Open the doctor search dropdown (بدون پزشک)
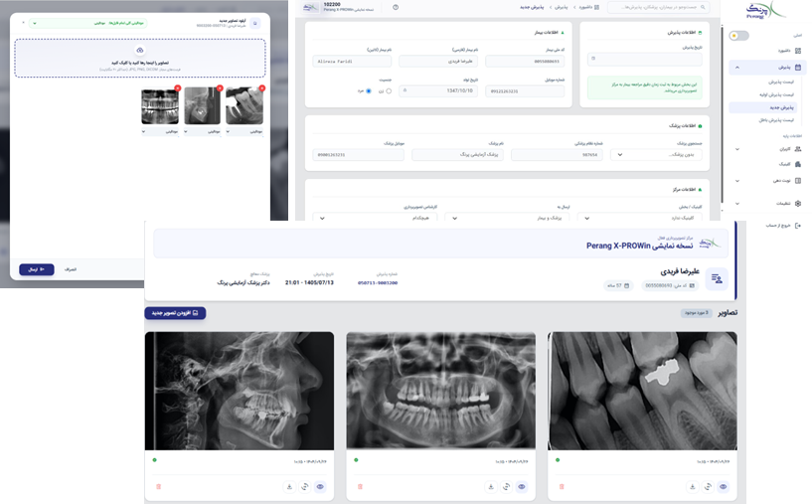The height and width of the screenshot is (504, 812). point(656,154)
